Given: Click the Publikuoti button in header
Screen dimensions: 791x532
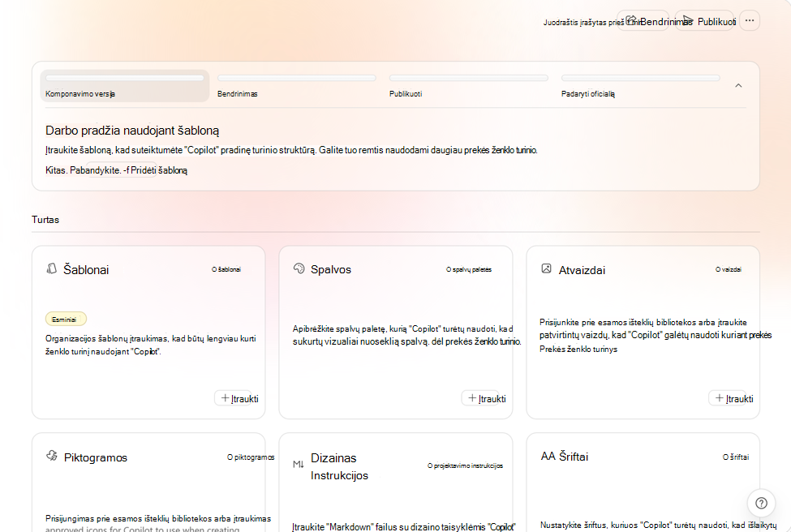Looking at the screenshot, I should [x=704, y=20].
